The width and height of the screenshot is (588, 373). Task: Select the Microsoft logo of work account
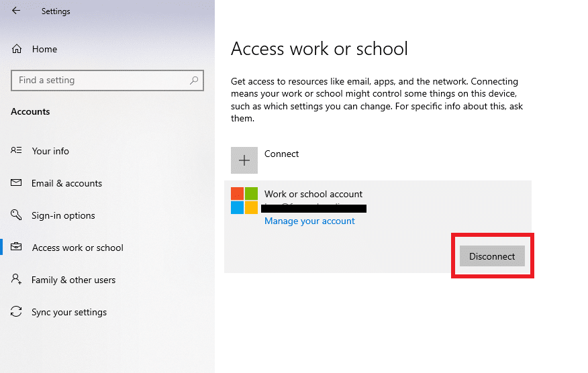(244, 201)
